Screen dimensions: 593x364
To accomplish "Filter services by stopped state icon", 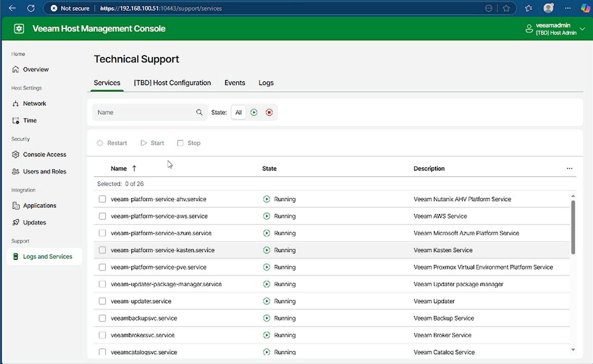I will point(269,112).
